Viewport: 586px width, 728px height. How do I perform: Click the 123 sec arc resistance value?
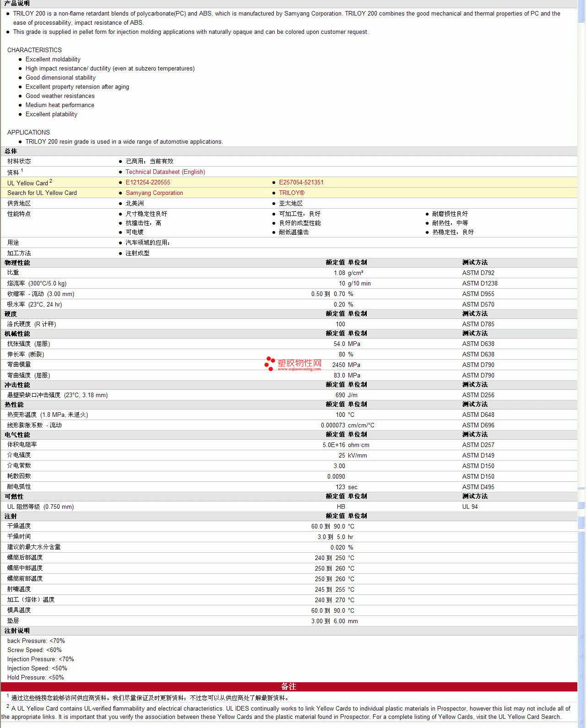[x=347, y=487]
